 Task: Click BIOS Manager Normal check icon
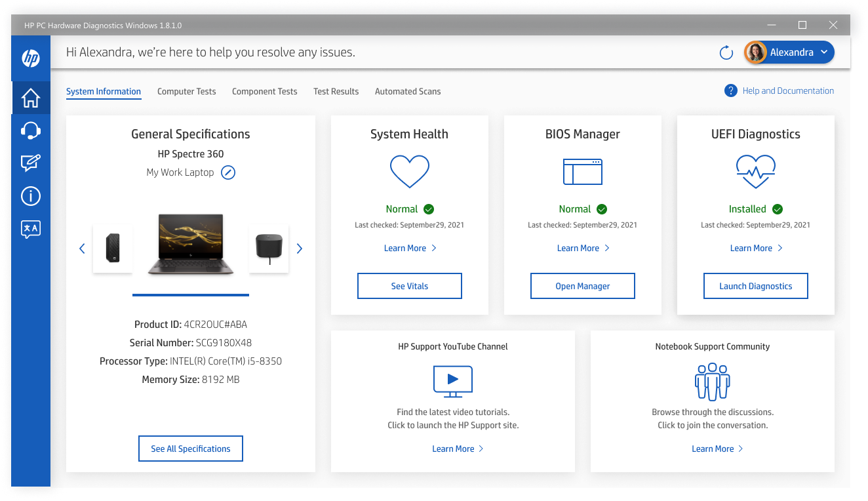[602, 209]
